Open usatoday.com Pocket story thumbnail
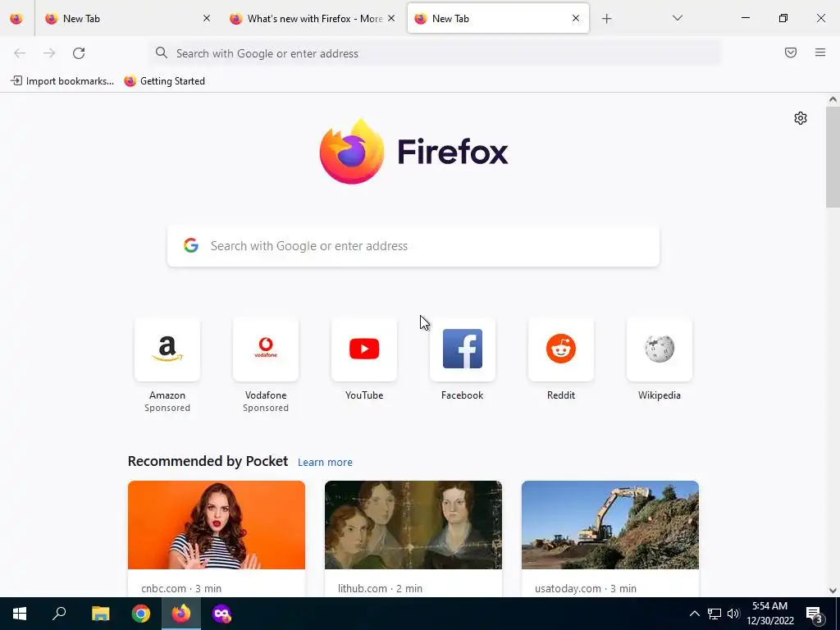 pyautogui.click(x=610, y=525)
